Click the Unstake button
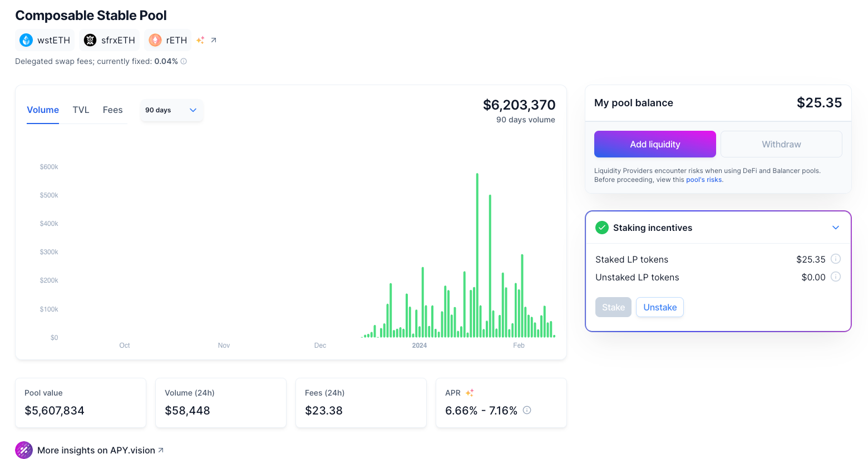Viewport: 868px width, 459px height. coord(659,307)
